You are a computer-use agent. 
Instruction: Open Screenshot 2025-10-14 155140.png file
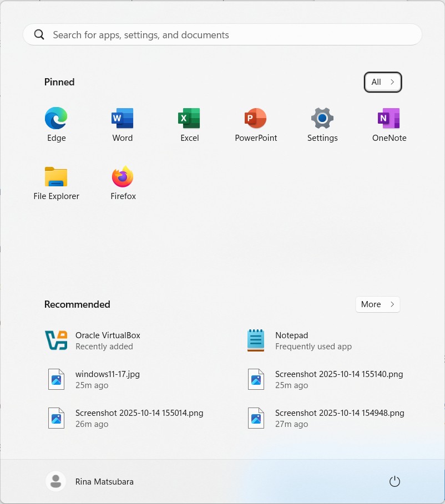pyautogui.click(x=338, y=379)
